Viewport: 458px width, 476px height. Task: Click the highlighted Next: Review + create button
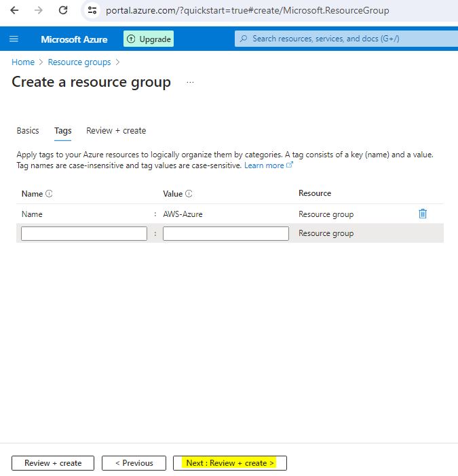(230, 463)
